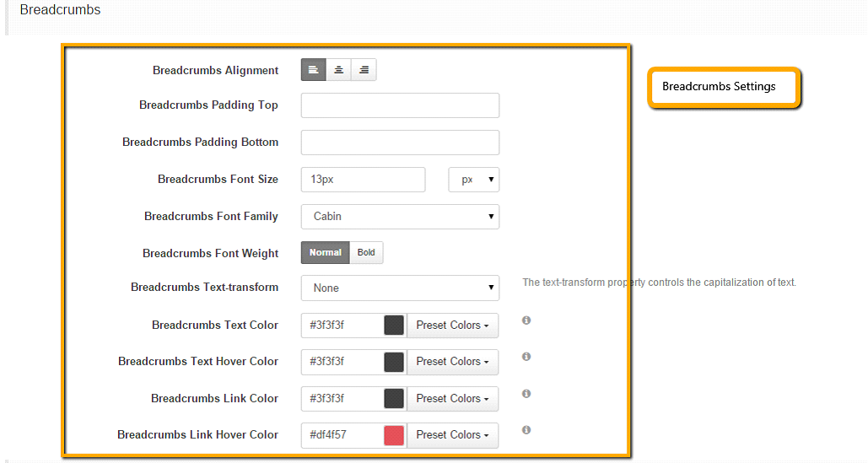Click info icon beside Link Hover Color
Screen dimensions: 868x463
pos(526,430)
